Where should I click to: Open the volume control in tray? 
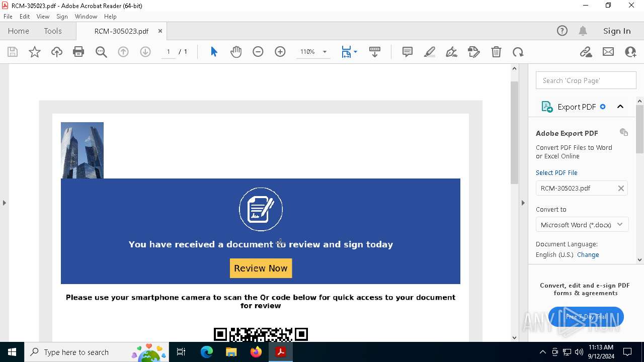(x=579, y=352)
